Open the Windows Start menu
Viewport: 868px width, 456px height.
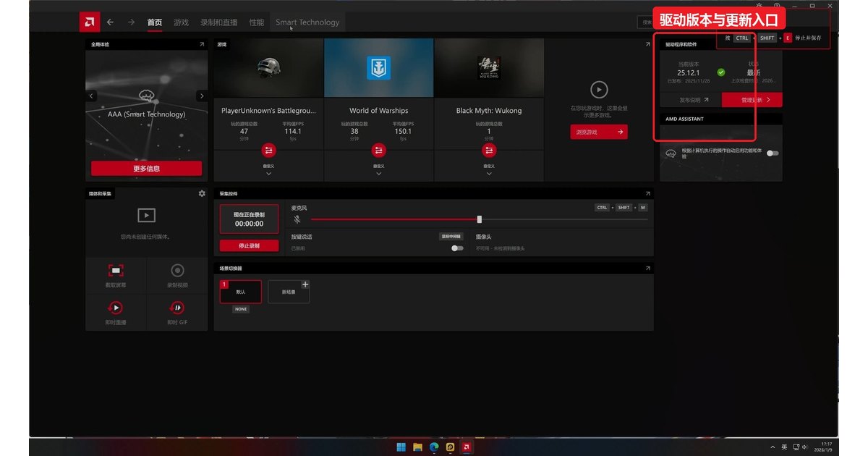pos(400,447)
